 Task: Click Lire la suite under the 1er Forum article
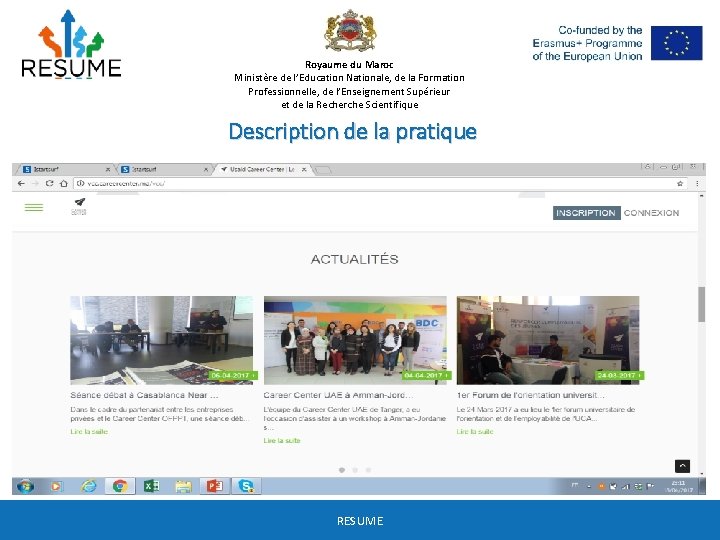pyautogui.click(x=475, y=432)
